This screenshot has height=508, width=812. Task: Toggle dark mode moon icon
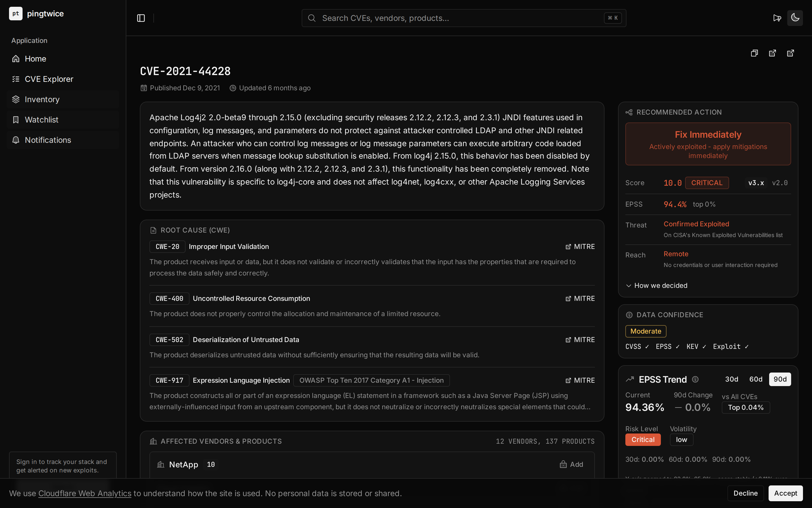pos(795,18)
